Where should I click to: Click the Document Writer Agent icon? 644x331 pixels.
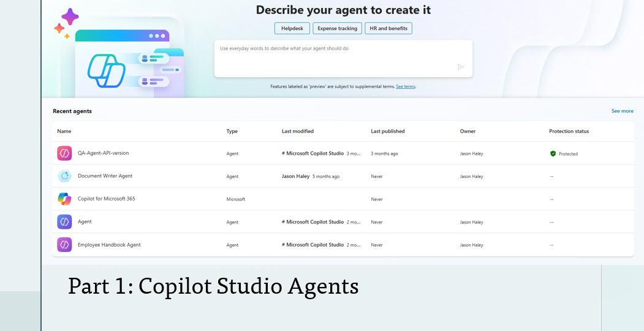click(64, 176)
